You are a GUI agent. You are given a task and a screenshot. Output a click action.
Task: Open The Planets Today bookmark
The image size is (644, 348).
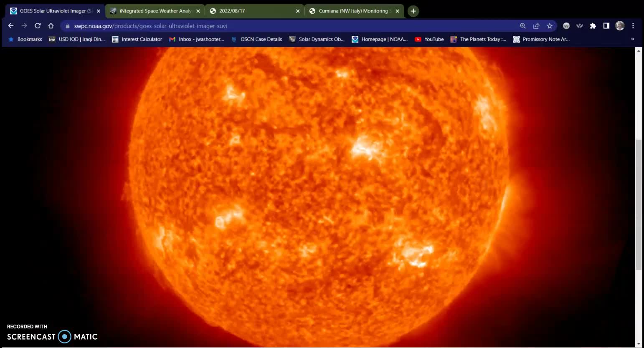479,39
